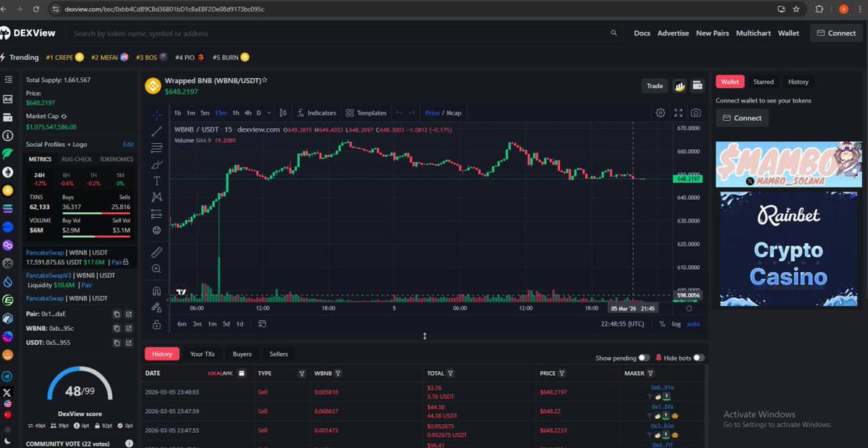Open Your TXs tab
This screenshot has height=448, width=868.
pos(203,354)
